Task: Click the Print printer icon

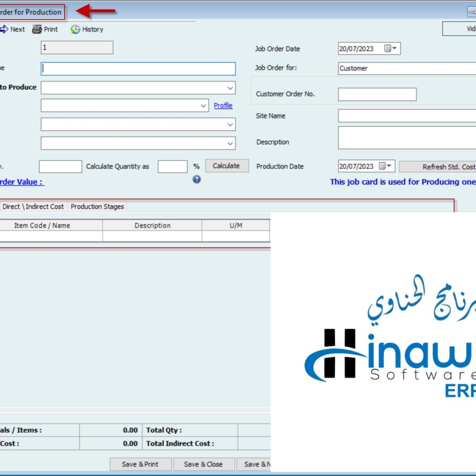Action: (x=37, y=29)
